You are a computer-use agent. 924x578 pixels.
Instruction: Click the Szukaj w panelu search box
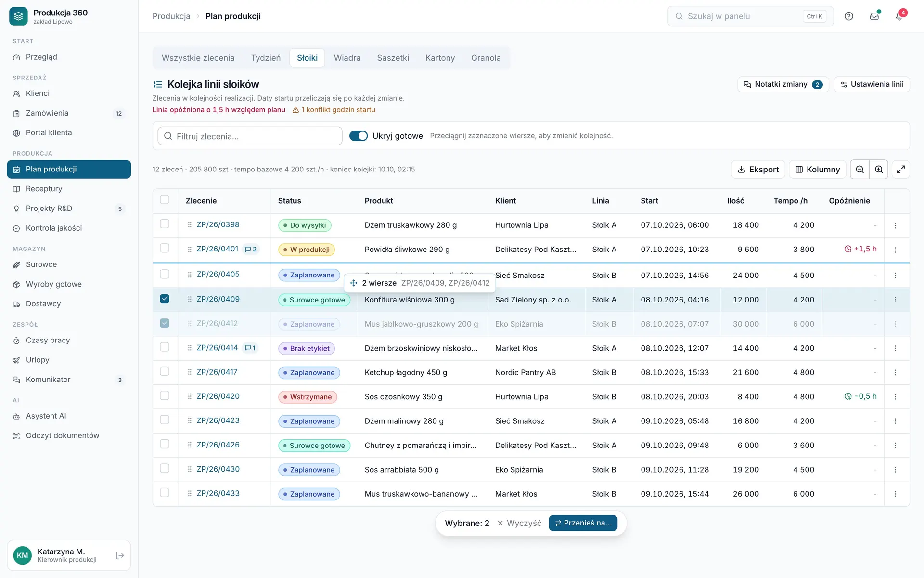pos(750,16)
